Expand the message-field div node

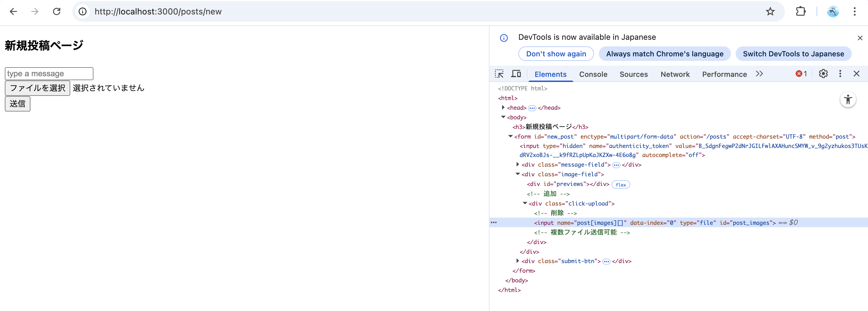(517, 164)
